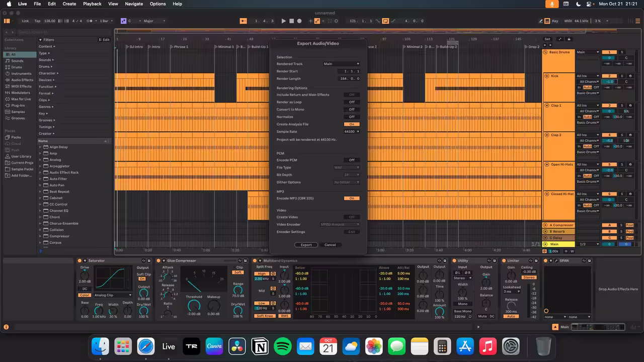Switch Session/Arrangement view icon at top left
This screenshot has width=644, height=362.
pyautogui.click(x=7, y=21)
